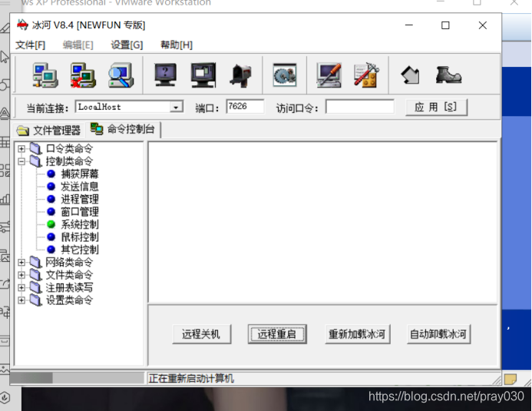The height and width of the screenshot is (411, 532).
Task: Click the 远程关机 button
Action: [202, 334]
